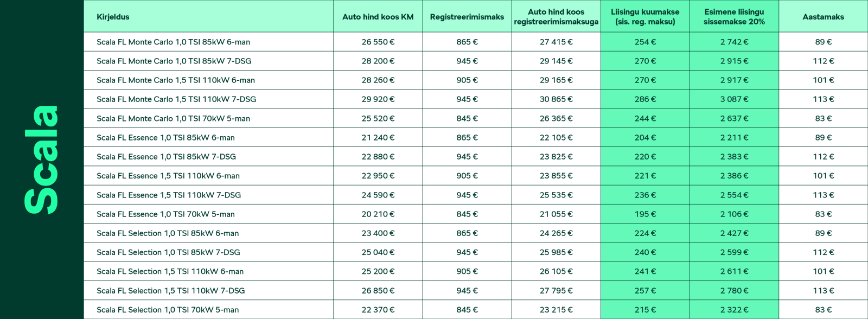This screenshot has width=868, height=319.
Task: Click Scala FL Monte Carlo 1,5 TSI 110kW 7-DSG
Action: coord(176,99)
